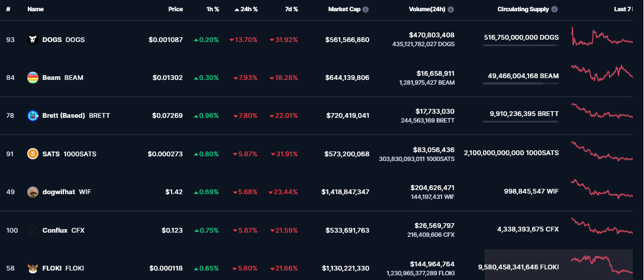Screen dimensions: 644x280
Task: Click the BEAM circulating supply progress bar
Action: click(x=521, y=83)
